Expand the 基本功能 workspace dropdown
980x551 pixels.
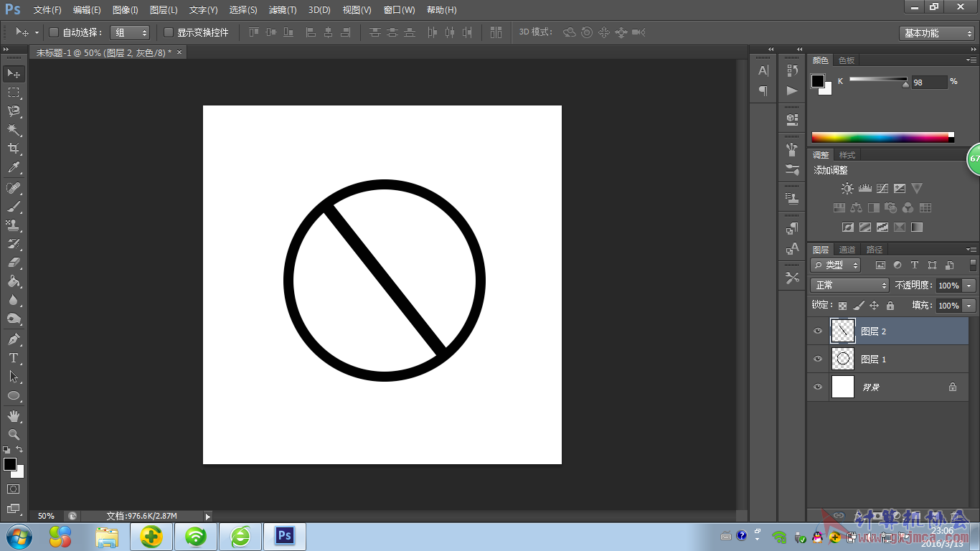pos(937,33)
